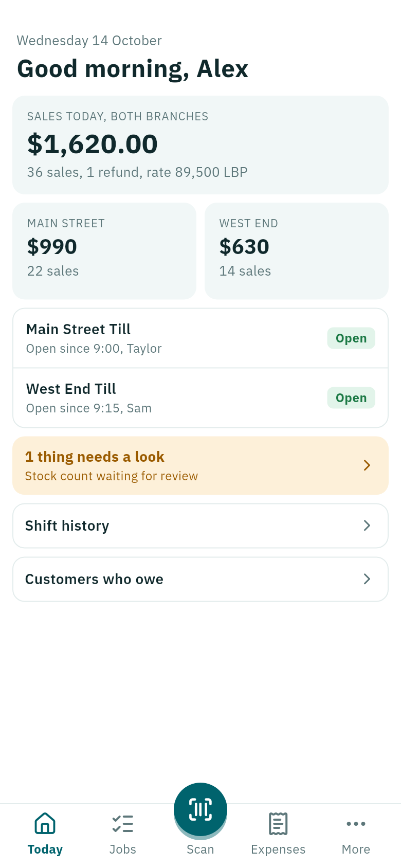Tap the Open badge on West End Till

pos(351,398)
